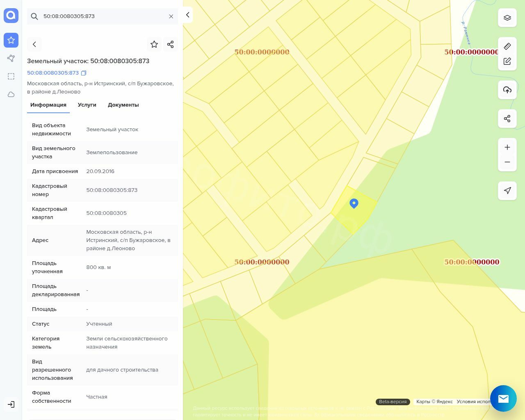Open favorites in left sidebar
The height and width of the screenshot is (420, 525).
click(11, 40)
